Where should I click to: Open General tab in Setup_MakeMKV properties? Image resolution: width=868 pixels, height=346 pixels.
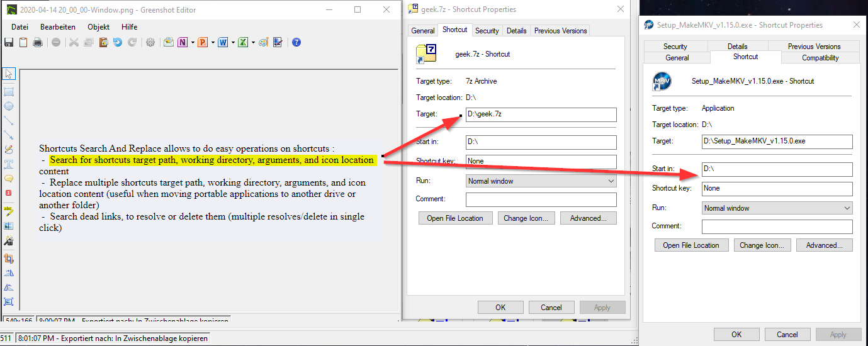coord(677,57)
